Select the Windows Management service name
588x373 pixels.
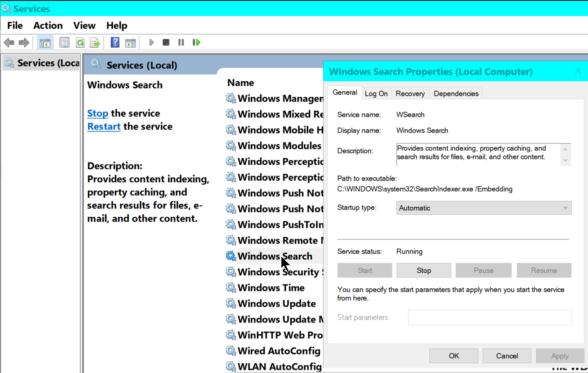coord(281,98)
